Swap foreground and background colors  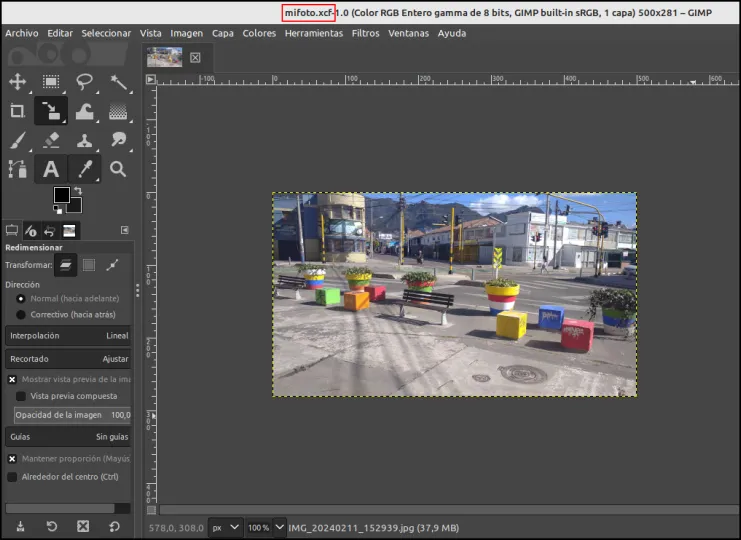tap(78, 191)
